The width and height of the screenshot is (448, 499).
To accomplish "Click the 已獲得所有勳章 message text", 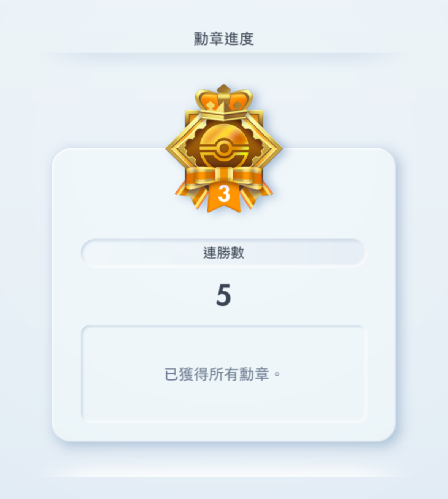I will click(217, 374).
